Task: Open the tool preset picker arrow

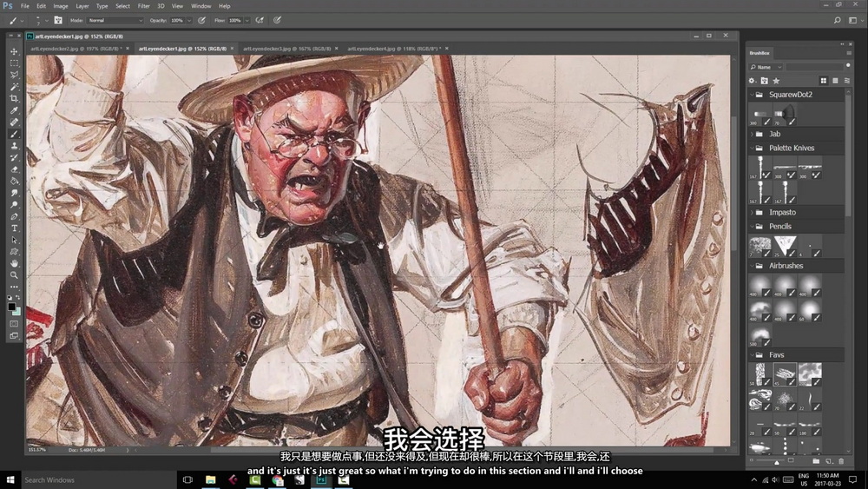Action: coord(23,21)
